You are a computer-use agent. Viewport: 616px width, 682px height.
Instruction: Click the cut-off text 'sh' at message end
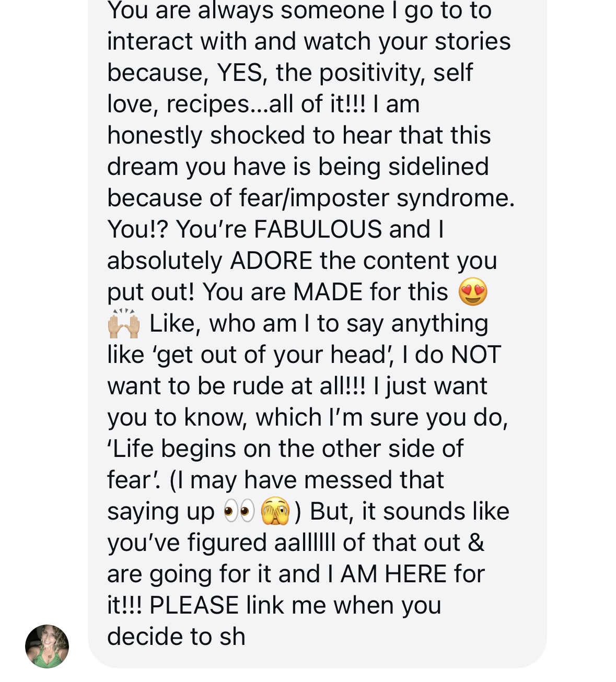pos(233,637)
